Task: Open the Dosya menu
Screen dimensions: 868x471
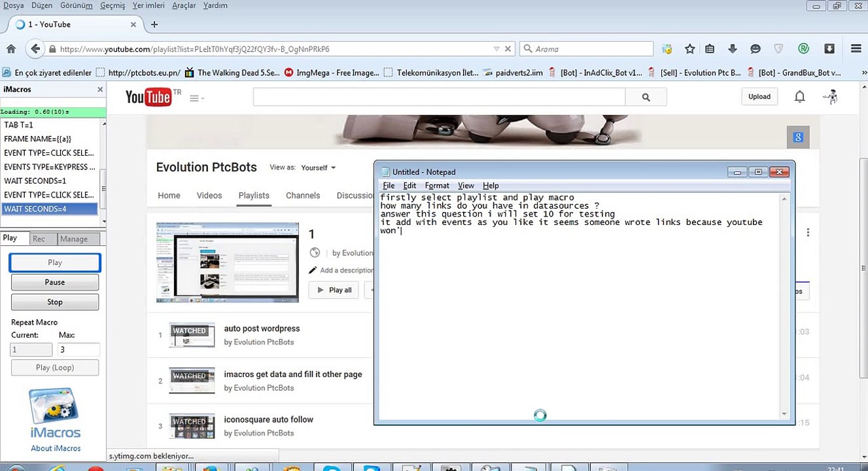Action: tap(14, 5)
